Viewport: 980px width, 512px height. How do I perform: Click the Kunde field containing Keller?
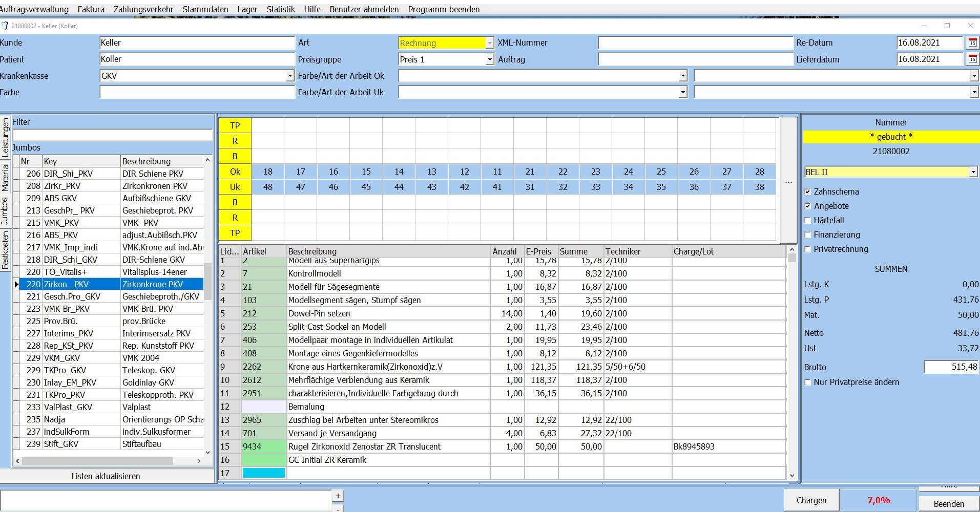[x=197, y=43]
